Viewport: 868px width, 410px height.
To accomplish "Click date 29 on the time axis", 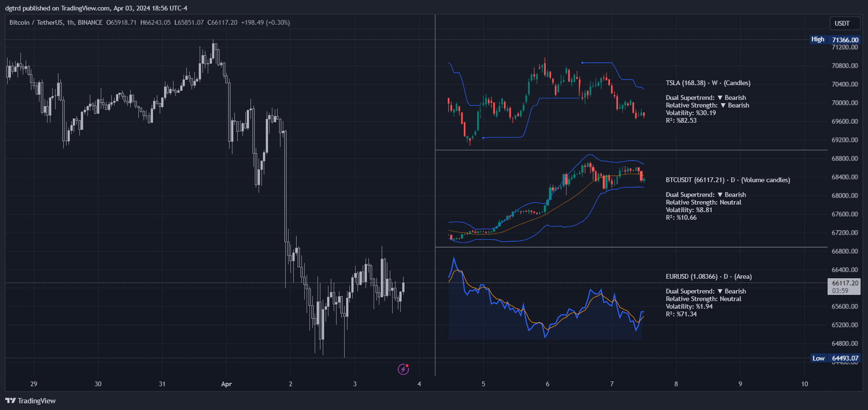I will coord(34,384).
